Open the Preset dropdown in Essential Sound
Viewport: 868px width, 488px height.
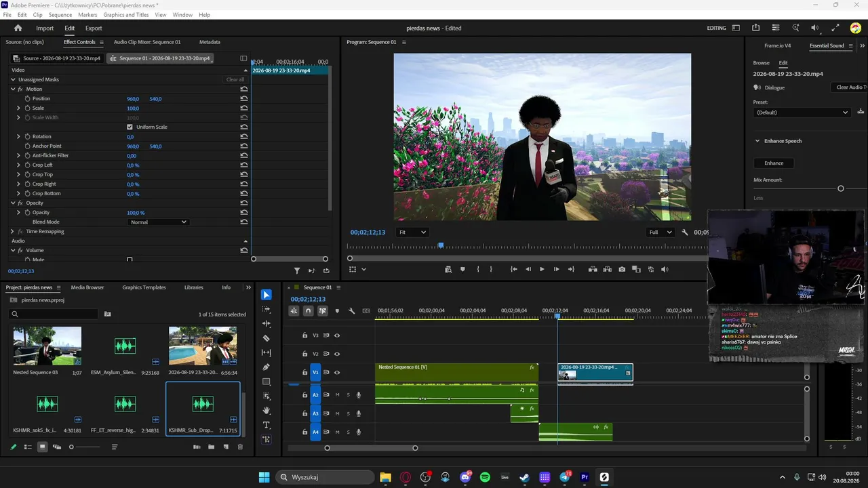802,113
